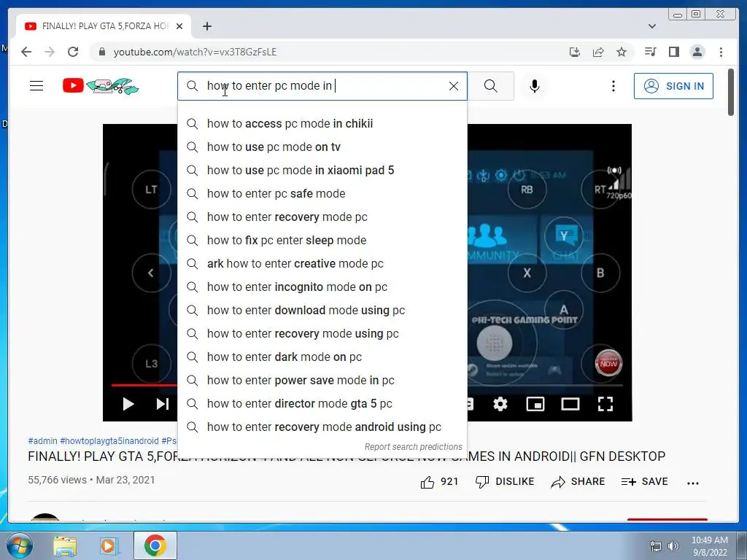Select 'how to fix pc enter sleep mode'
Image resolution: width=747 pixels, height=560 pixels.
(322, 241)
